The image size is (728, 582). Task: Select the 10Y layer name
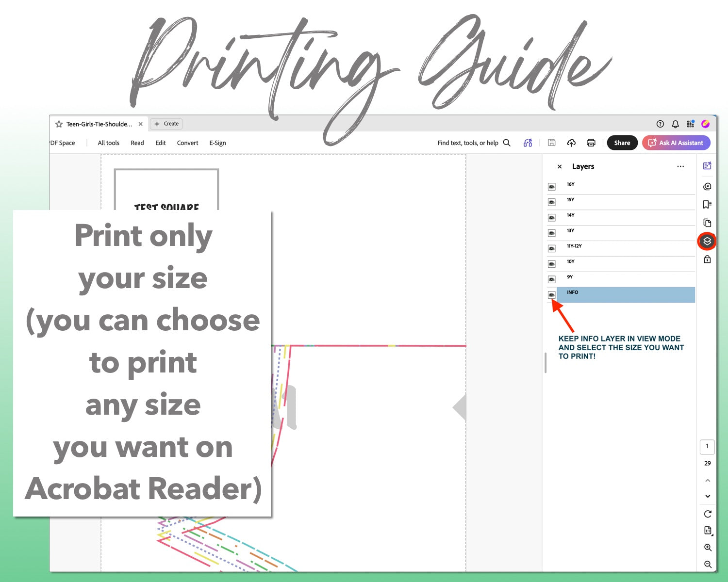coord(571,262)
